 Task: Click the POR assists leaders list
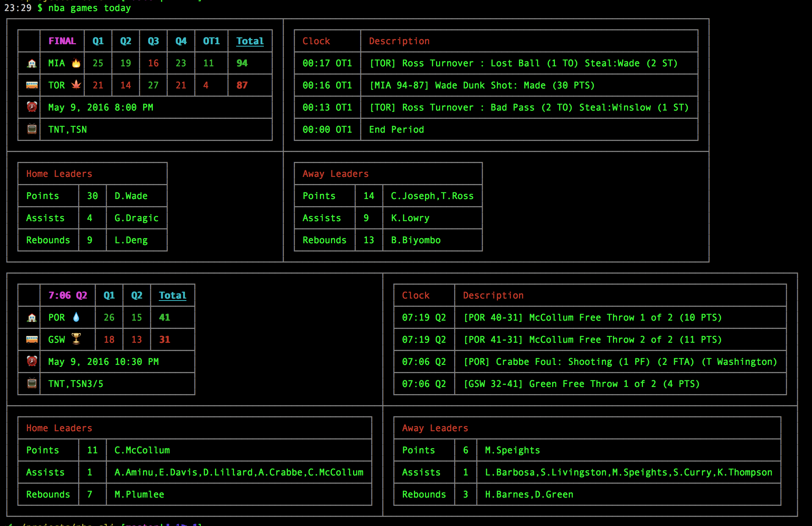point(239,472)
